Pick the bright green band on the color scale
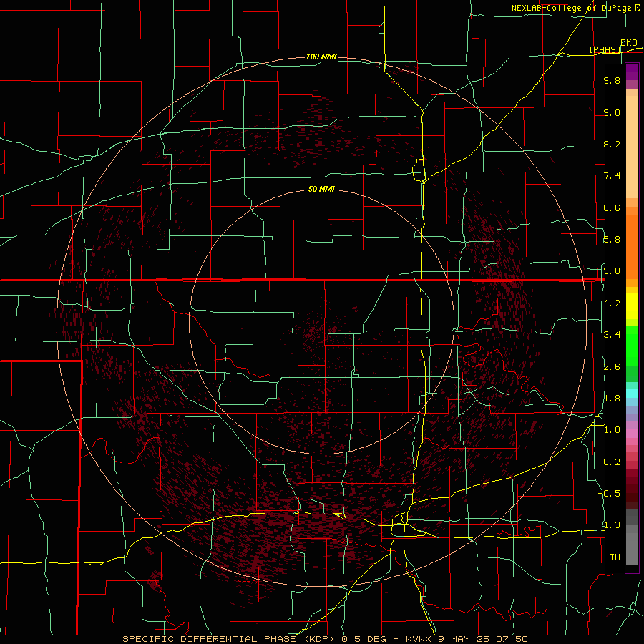 pyautogui.click(x=632, y=346)
